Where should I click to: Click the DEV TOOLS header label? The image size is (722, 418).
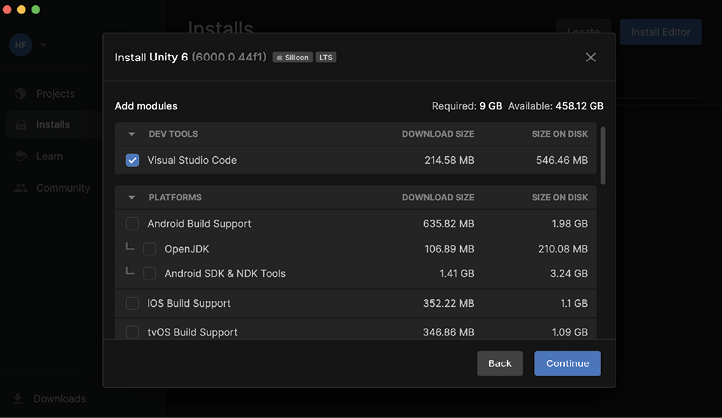[173, 134]
